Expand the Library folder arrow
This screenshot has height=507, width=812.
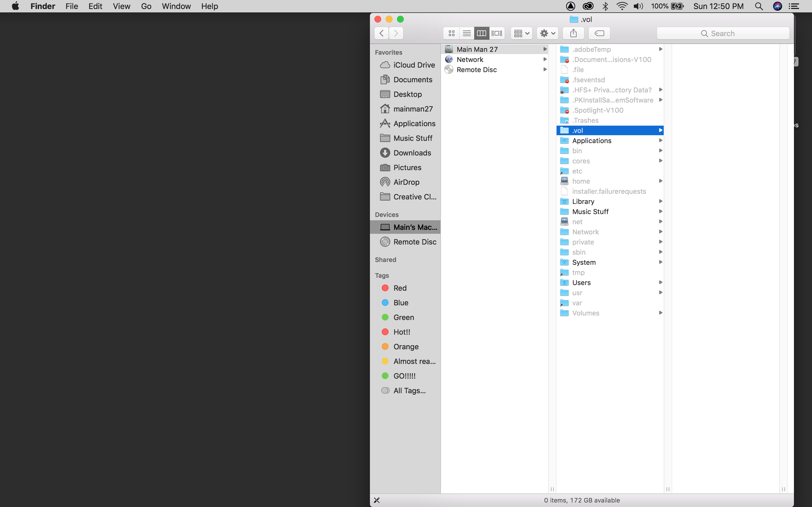660,201
